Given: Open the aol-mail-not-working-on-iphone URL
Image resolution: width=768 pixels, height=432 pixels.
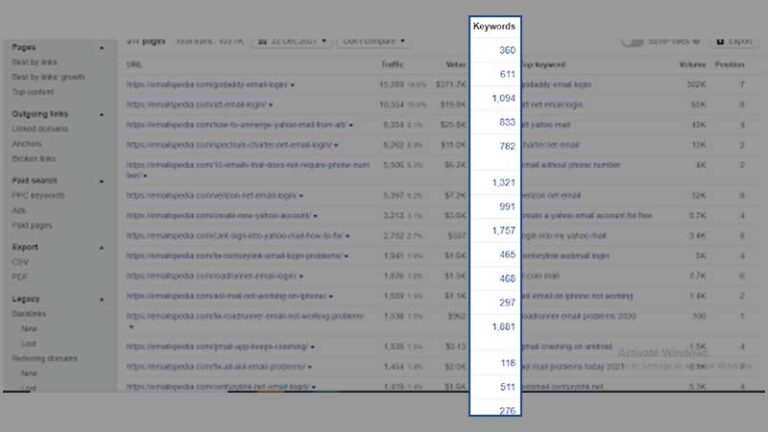Looking at the screenshot, I should 226,296.
